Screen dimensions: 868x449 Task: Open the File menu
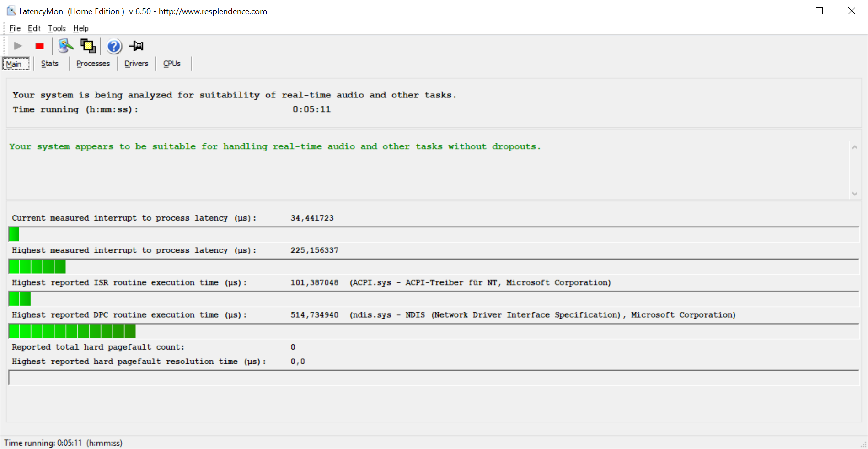tap(15, 28)
